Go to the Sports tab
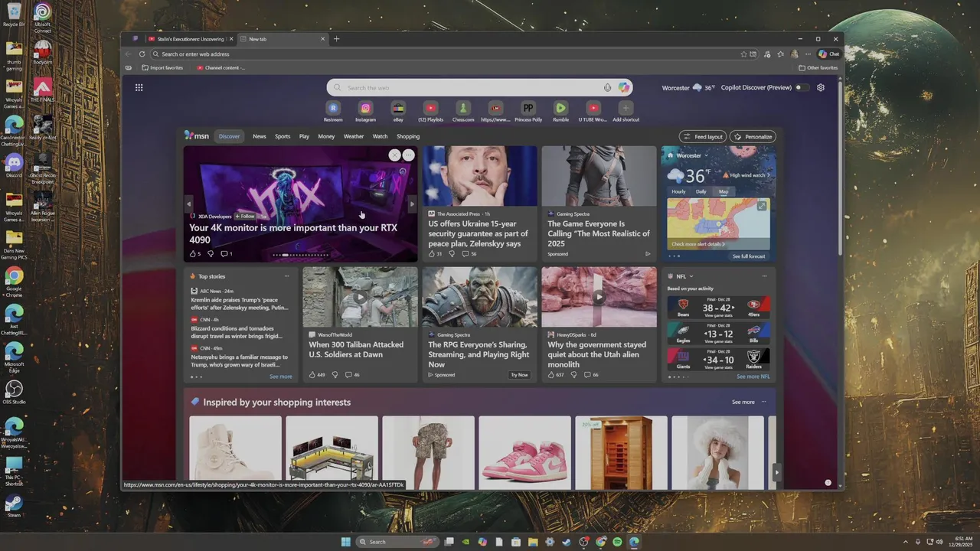 (283, 136)
